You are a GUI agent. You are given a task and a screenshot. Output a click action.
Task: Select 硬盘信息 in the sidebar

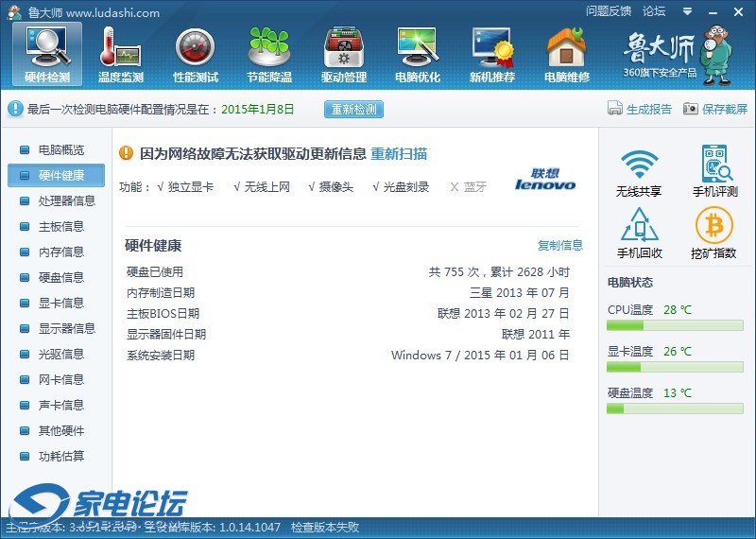[x=56, y=277]
